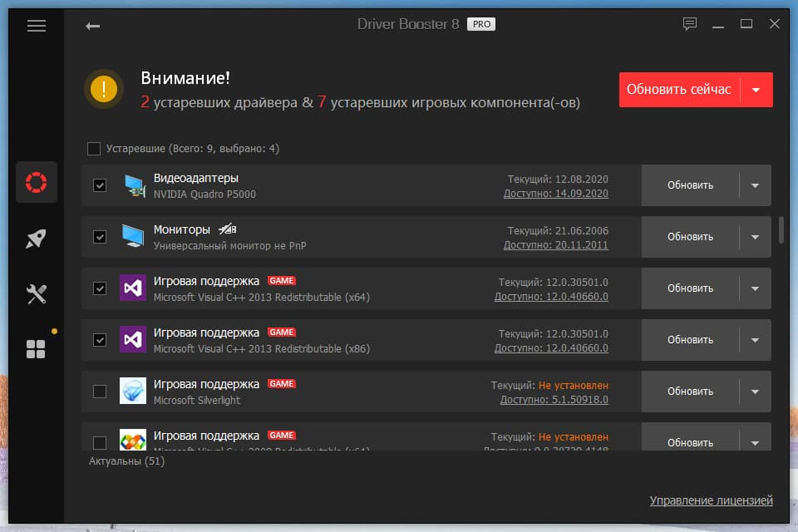The image size is (798, 532).
Task: Click the NVIDIA Quadro P5000 device icon
Action: 133,185
